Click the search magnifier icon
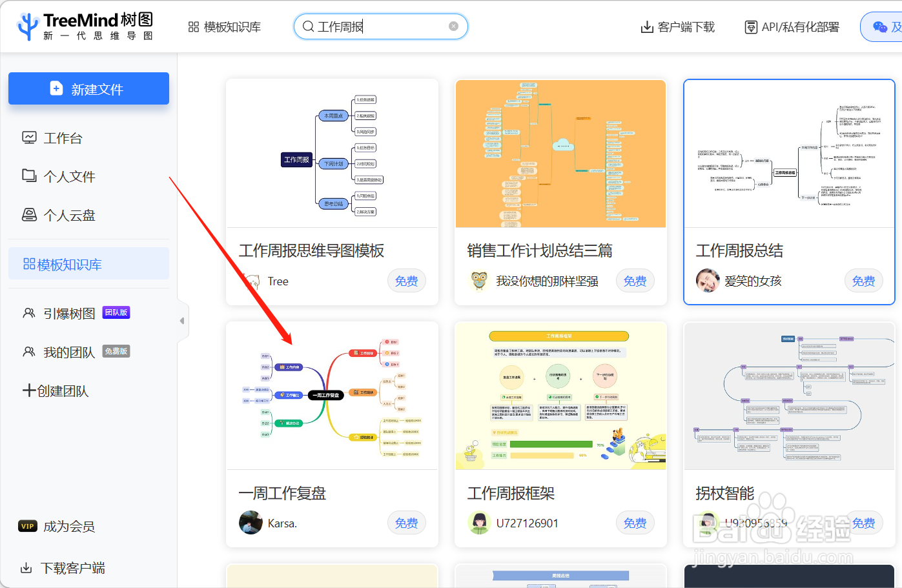The width and height of the screenshot is (902, 588). tap(308, 26)
